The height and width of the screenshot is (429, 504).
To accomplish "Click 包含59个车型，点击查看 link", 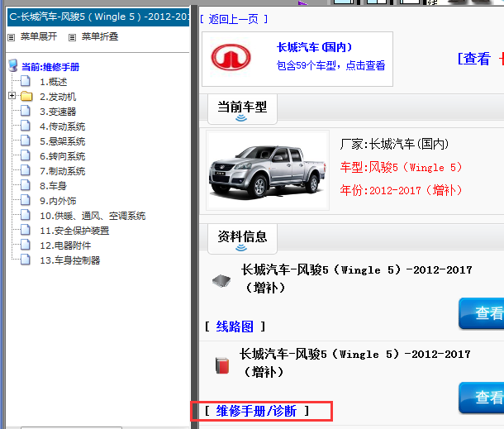I will tap(330, 65).
